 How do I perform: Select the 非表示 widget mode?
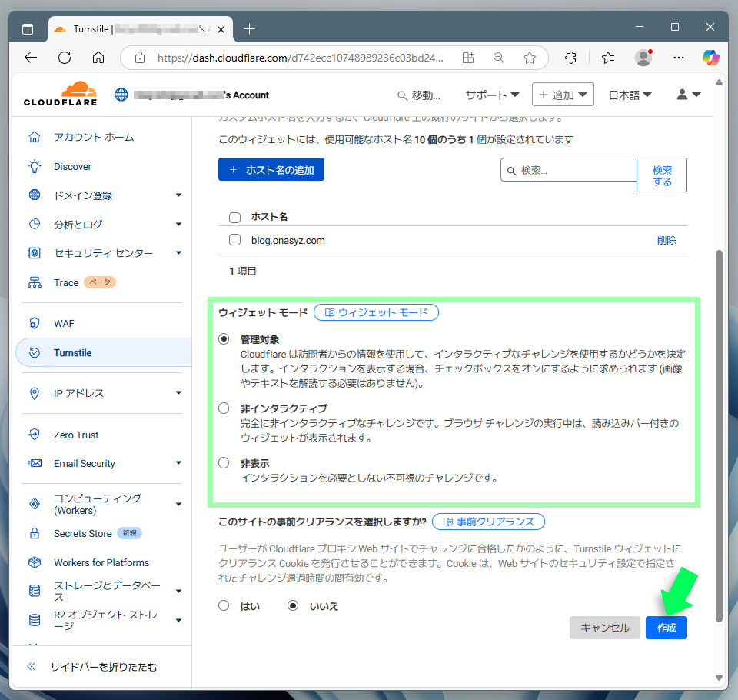coord(224,463)
